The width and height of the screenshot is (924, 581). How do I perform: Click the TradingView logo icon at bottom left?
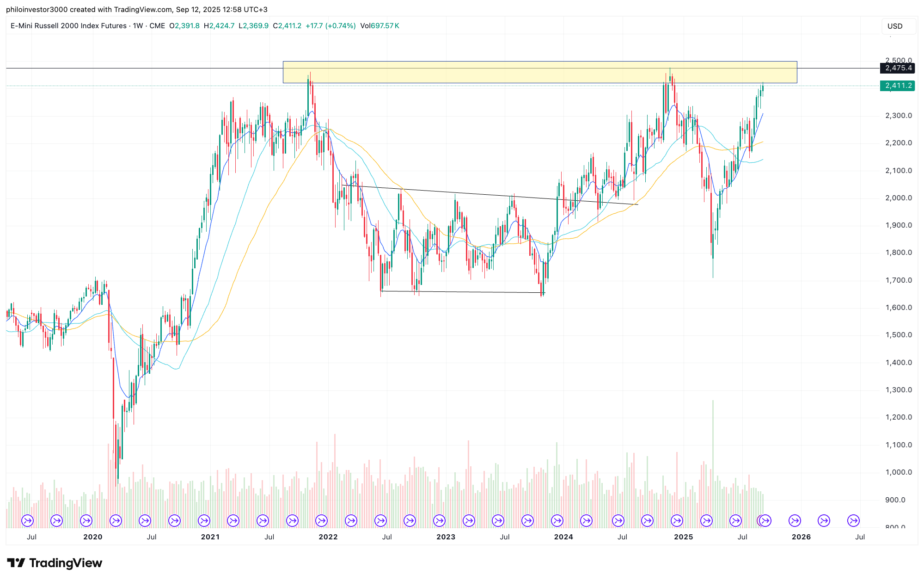click(x=16, y=563)
